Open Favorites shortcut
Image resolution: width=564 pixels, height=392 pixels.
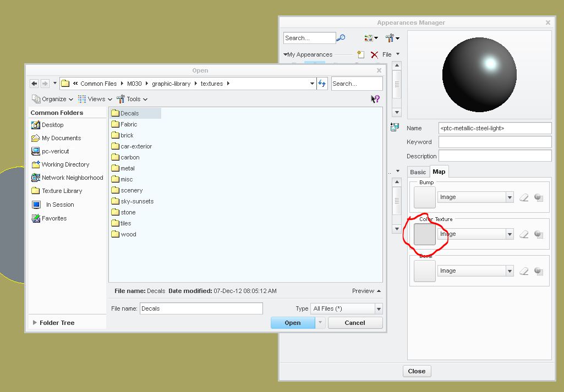49,218
